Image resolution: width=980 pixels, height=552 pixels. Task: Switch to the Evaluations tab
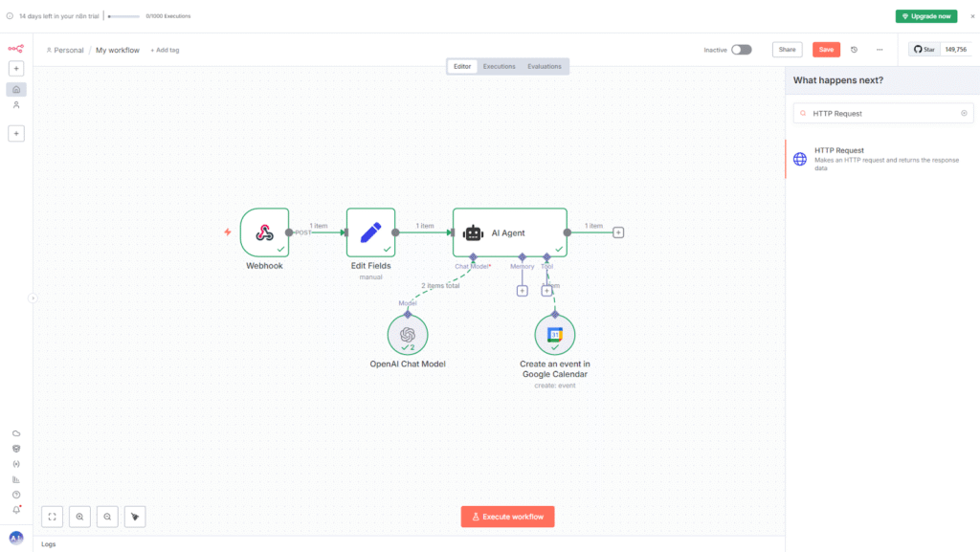click(545, 66)
